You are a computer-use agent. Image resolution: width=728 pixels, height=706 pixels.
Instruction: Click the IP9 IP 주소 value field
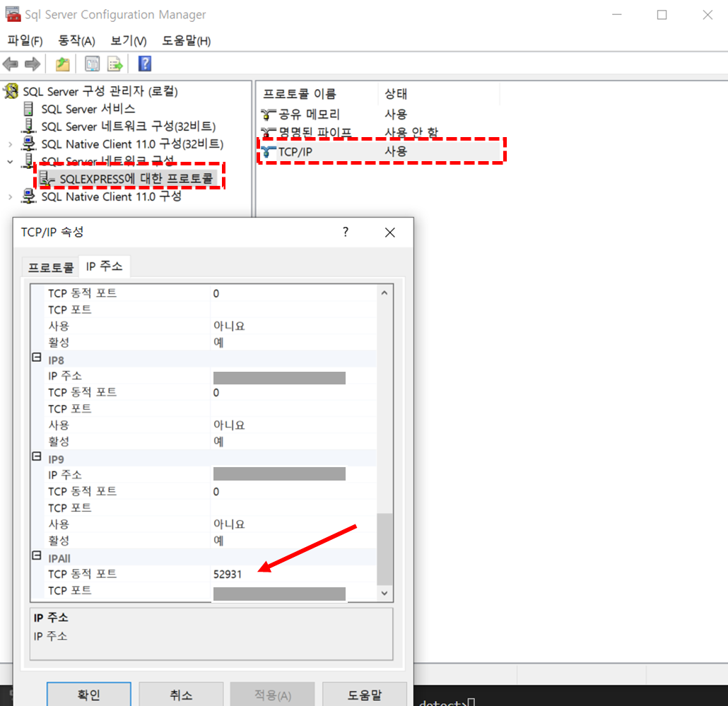point(279,474)
